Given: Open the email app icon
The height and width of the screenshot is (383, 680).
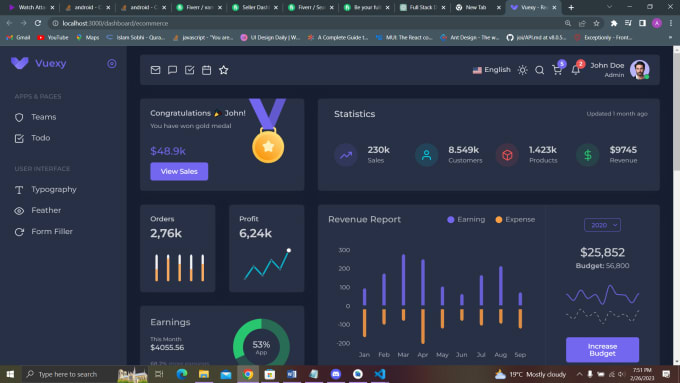Looking at the screenshot, I should pyautogui.click(x=155, y=70).
